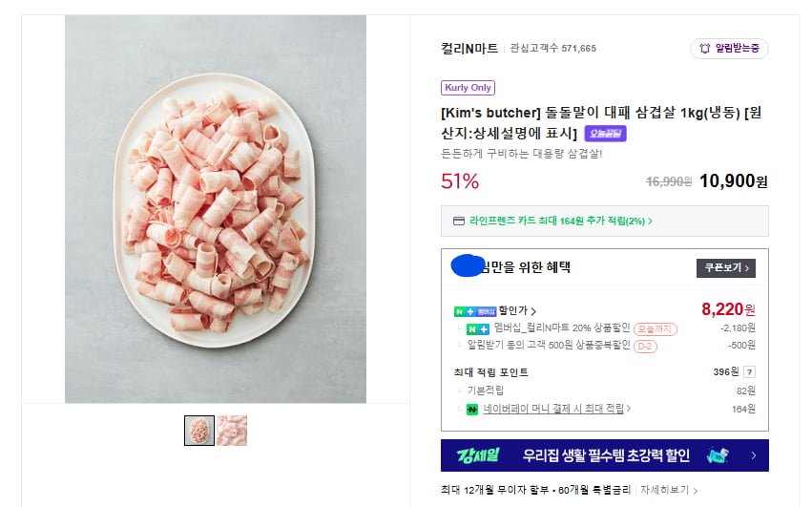This screenshot has width=812, height=507.
Task: Click the credit card icon
Action: click(x=459, y=222)
